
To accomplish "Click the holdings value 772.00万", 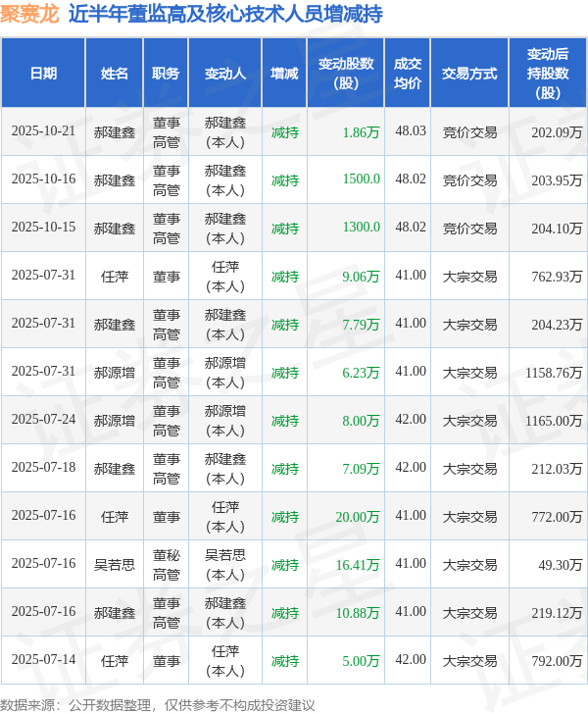I will point(557,517).
